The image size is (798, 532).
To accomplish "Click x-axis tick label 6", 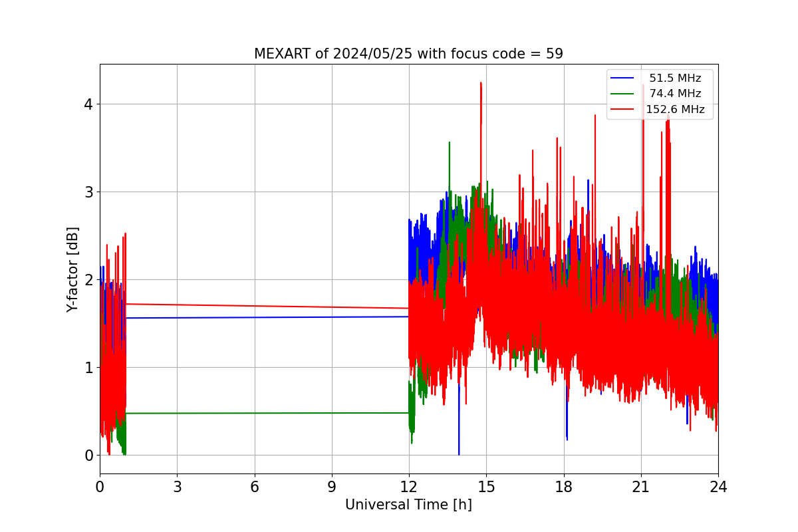I will point(254,487).
